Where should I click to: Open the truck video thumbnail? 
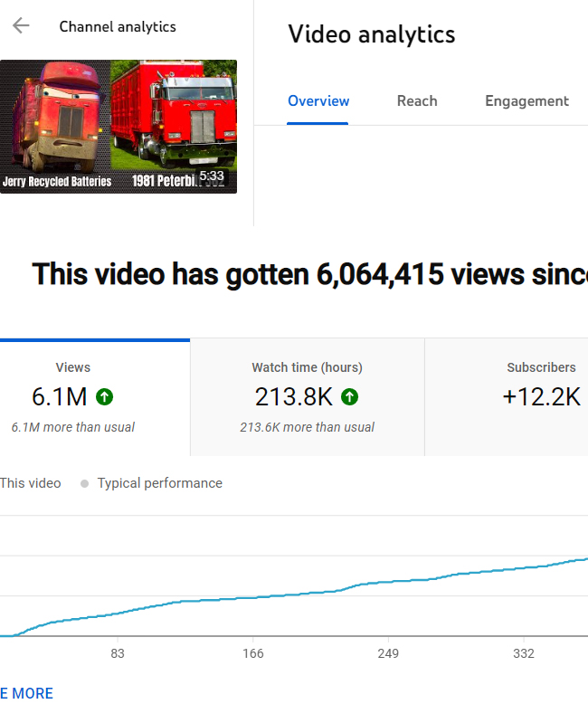118,127
